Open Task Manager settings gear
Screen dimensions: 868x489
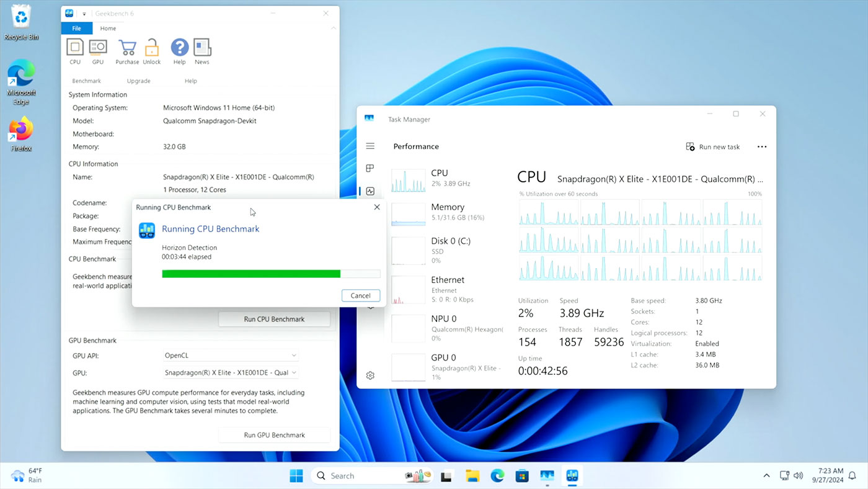point(370,375)
